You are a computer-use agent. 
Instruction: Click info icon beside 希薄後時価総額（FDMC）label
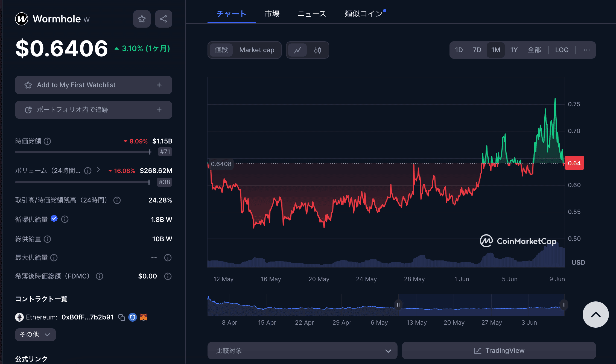(x=100, y=276)
